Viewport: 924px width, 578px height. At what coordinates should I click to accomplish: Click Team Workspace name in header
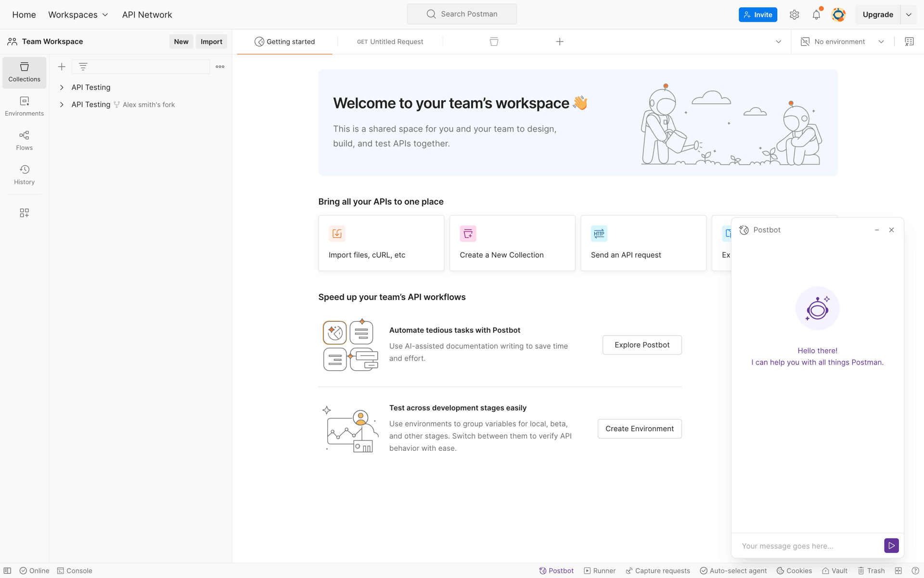click(52, 41)
